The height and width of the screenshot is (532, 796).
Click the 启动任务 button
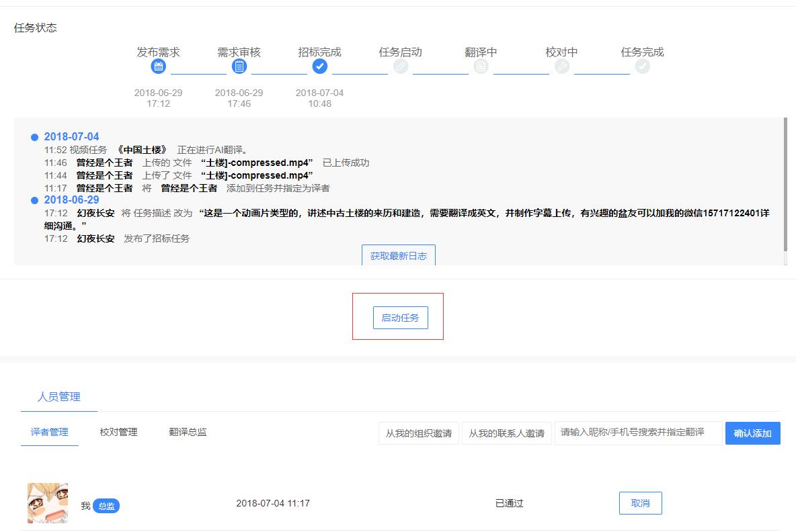click(x=400, y=318)
